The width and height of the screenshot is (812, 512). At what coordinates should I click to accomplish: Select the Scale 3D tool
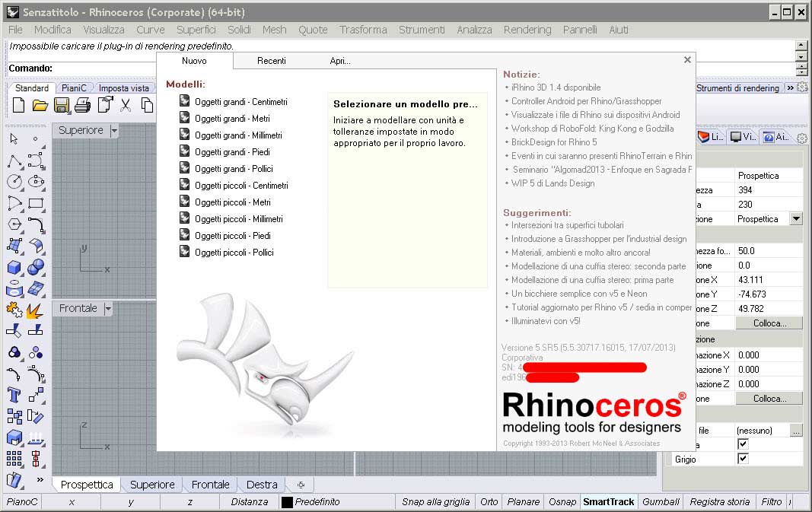click(14, 438)
